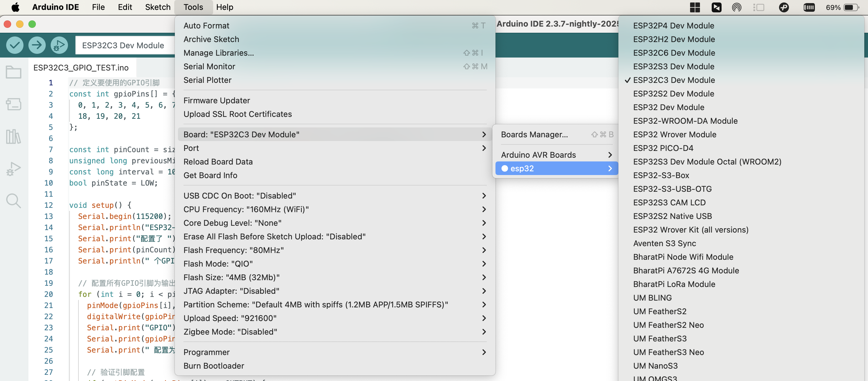
Task: Expand Arduino AVR Boards submenu
Action: [x=557, y=155]
